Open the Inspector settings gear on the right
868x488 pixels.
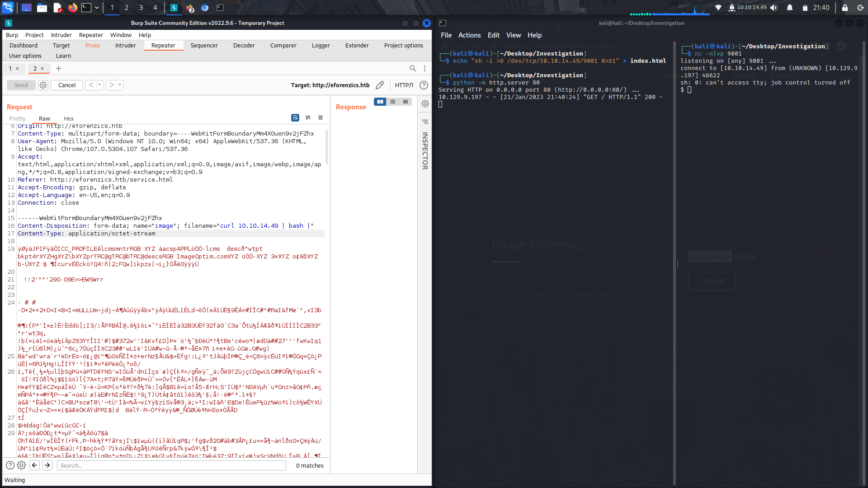click(425, 103)
